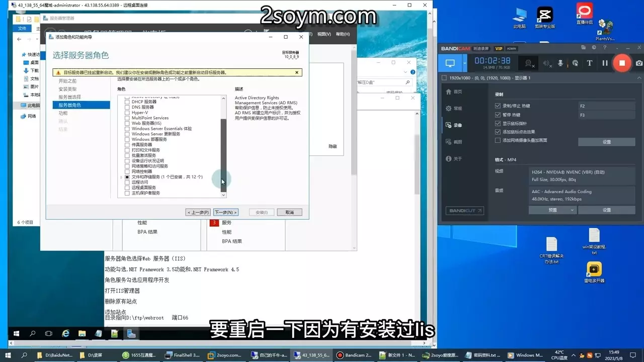Viewport: 644px width, 362px height.
Task: Select Bandicam screen recording mode icon
Action: point(450,63)
